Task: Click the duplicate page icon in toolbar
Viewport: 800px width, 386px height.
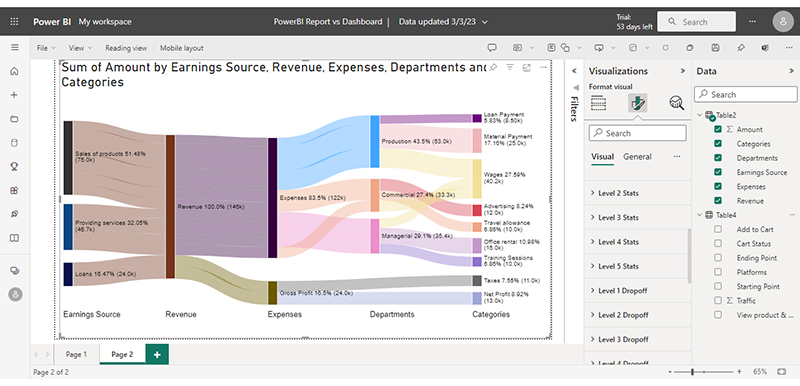Action: point(690,48)
